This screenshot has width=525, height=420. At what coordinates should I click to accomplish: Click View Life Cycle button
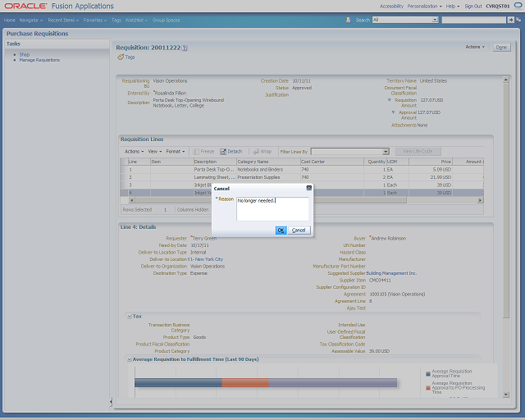(418, 152)
